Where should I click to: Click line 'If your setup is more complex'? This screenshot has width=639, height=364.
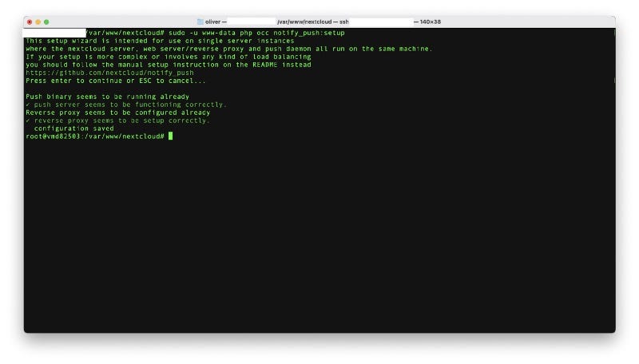(169, 57)
